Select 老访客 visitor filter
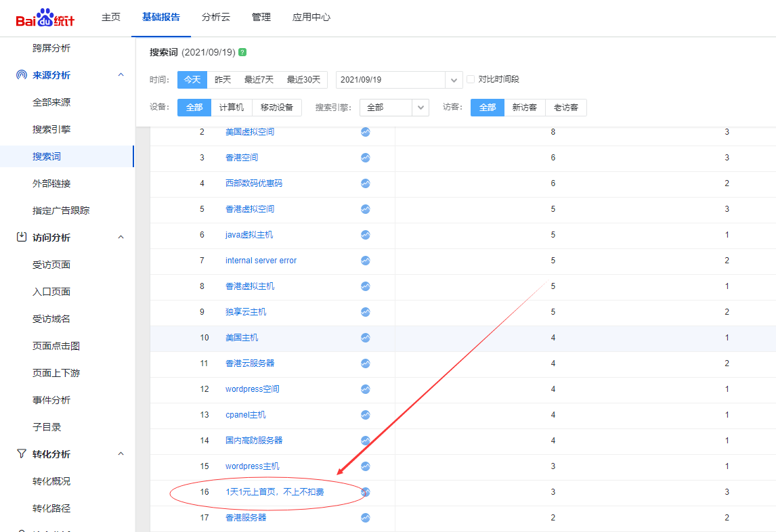The height and width of the screenshot is (532, 776). [565, 108]
